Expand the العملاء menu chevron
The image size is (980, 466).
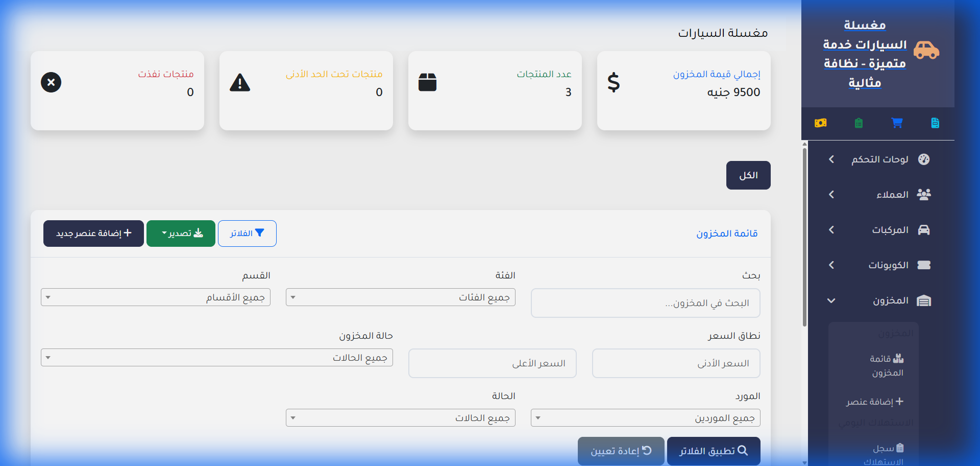click(831, 195)
